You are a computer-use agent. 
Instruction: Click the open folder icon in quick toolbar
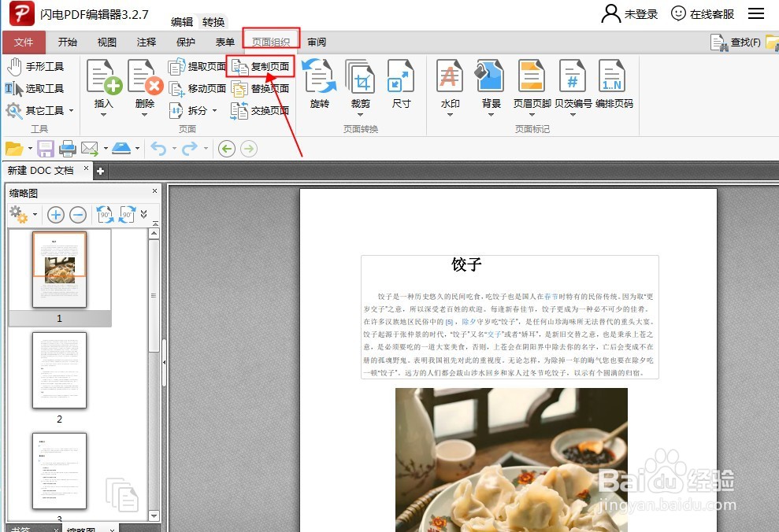[x=14, y=149]
